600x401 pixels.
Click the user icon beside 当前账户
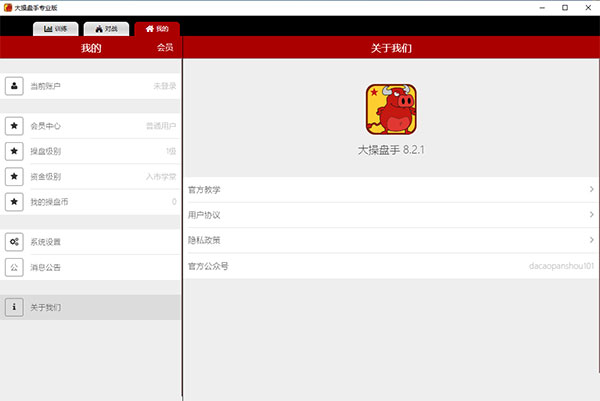[x=14, y=86]
